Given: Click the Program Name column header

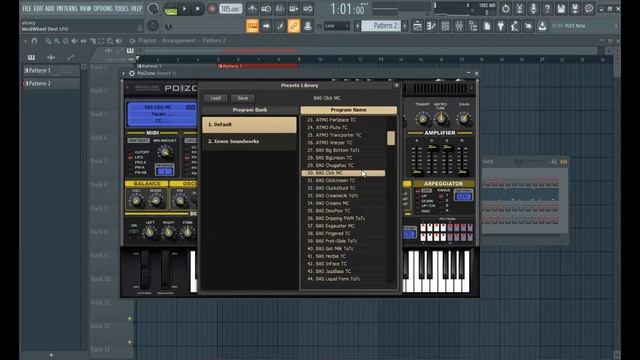Looking at the screenshot, I should pos(349,110).
